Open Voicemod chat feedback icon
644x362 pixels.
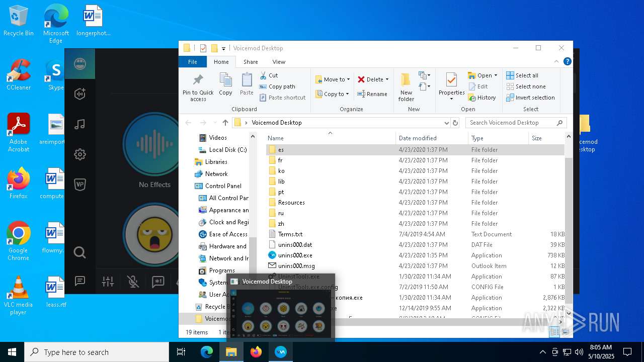pyautogui.click(x=80, y=281)
